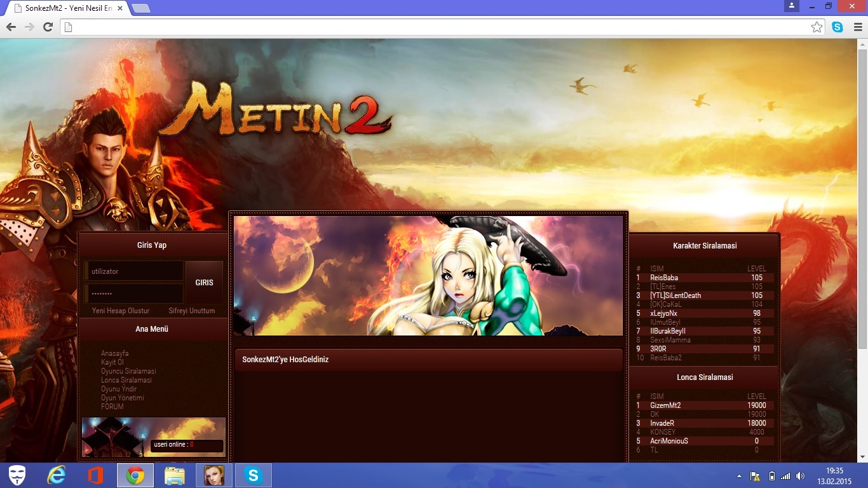Open Microsoft Office from taskbar
This screenshot has width=868, height=488.
[x=96, y=475]
